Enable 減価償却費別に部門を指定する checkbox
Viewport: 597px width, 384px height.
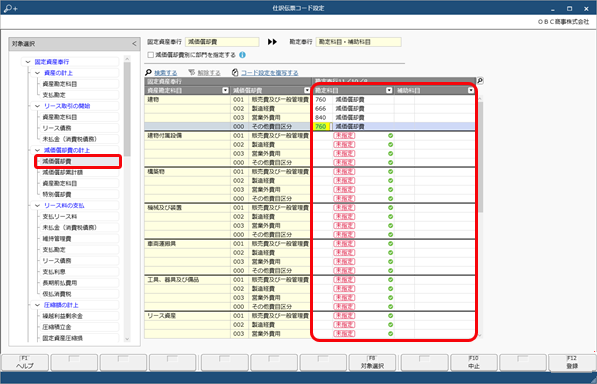pyautogui.click(x=151, y=55)
